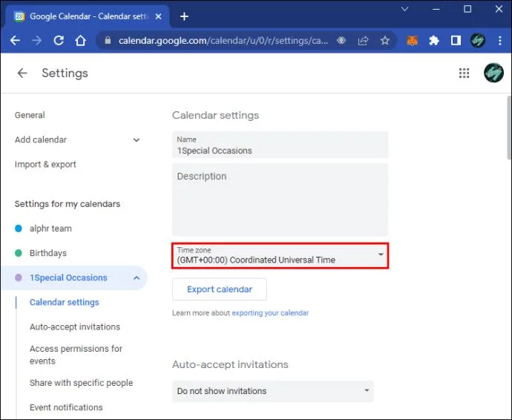Open a new browser tab
Viewport: 512px width, 420px height.
pyautogui.click(x=184, y=16)
